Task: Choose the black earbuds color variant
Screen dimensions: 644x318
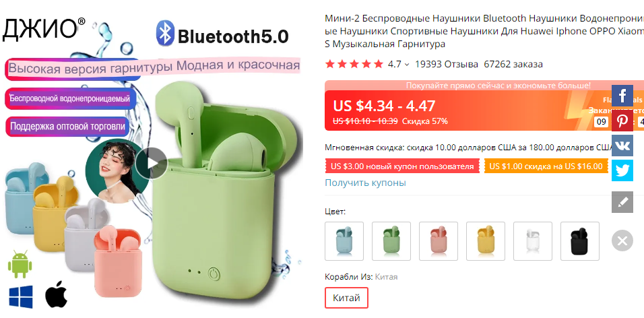Action: pyautogui.click(x=580, y=241)
